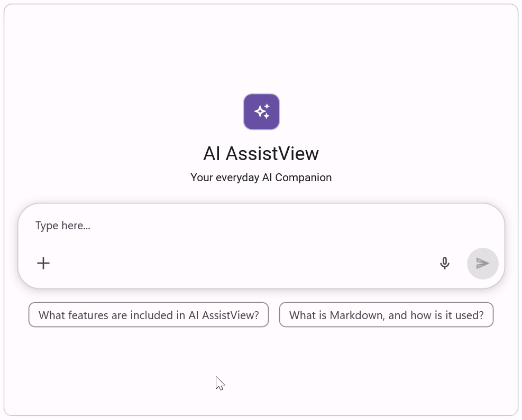Click the 'Your everyday AI Companion' subtitle
The height and width of the screenshot is (420, 522).
tap(261, 178)
